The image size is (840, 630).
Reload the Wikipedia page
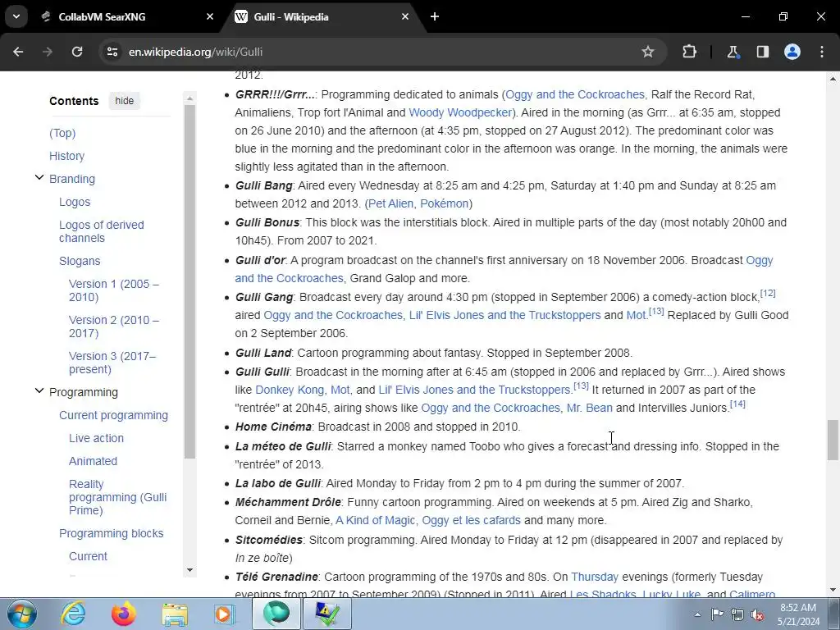click(77, 52)
